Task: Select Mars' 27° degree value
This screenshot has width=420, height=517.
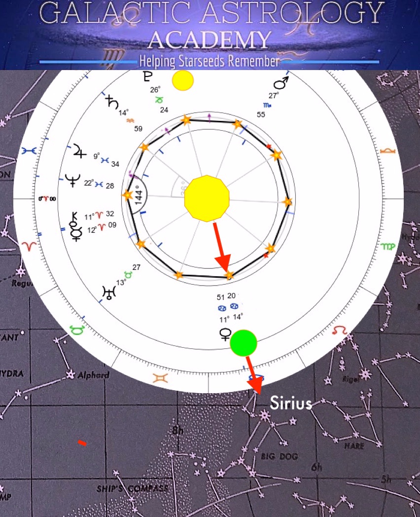Action: point(274,95)
